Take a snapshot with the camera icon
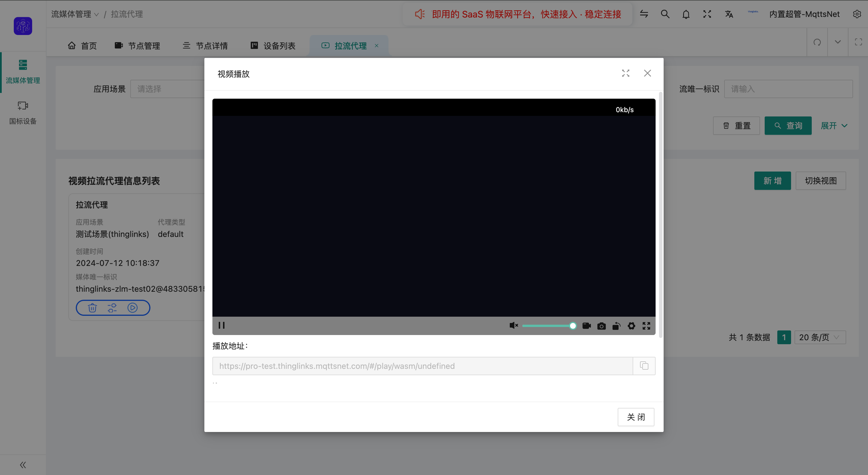 point(601,326)
